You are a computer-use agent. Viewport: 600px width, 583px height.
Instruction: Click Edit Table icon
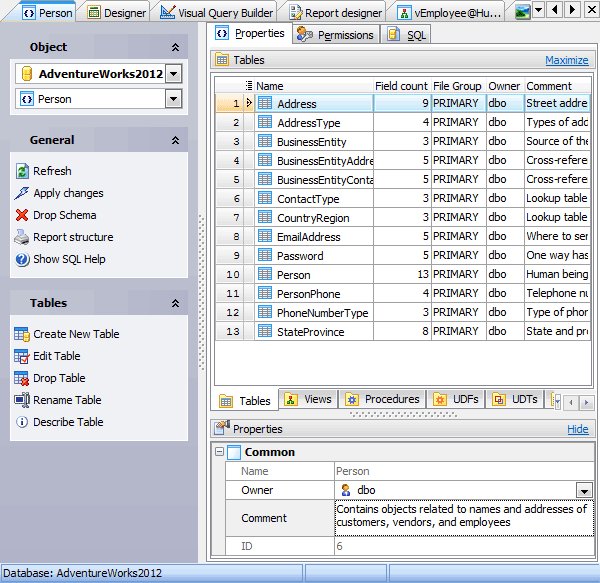point(22,356)
